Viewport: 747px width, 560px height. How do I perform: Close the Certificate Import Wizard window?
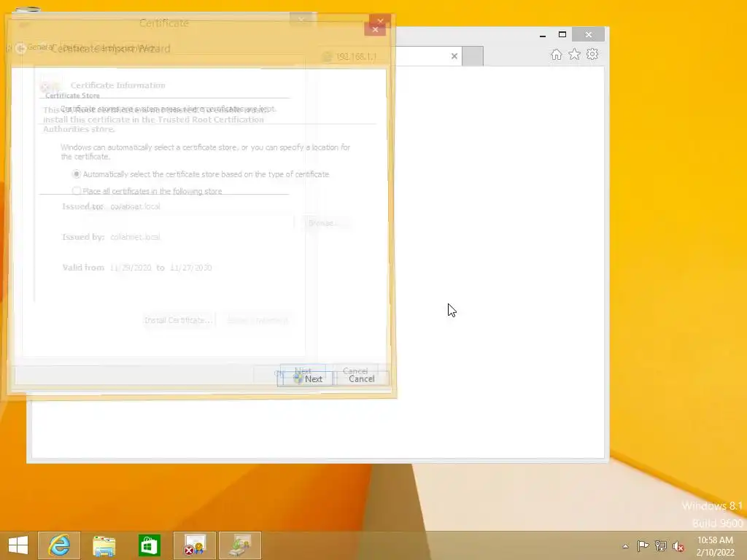click(x=375, y=29)
